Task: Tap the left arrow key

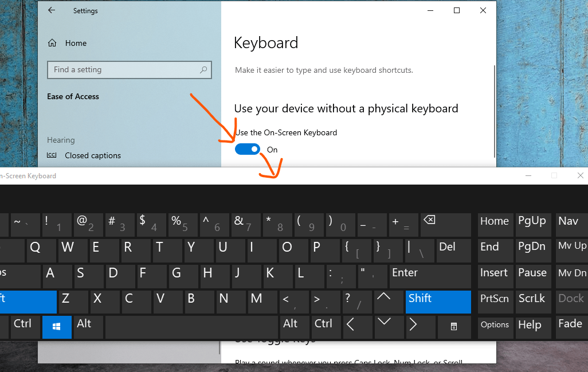Action: pyautogui.click(x=351, y=324)
